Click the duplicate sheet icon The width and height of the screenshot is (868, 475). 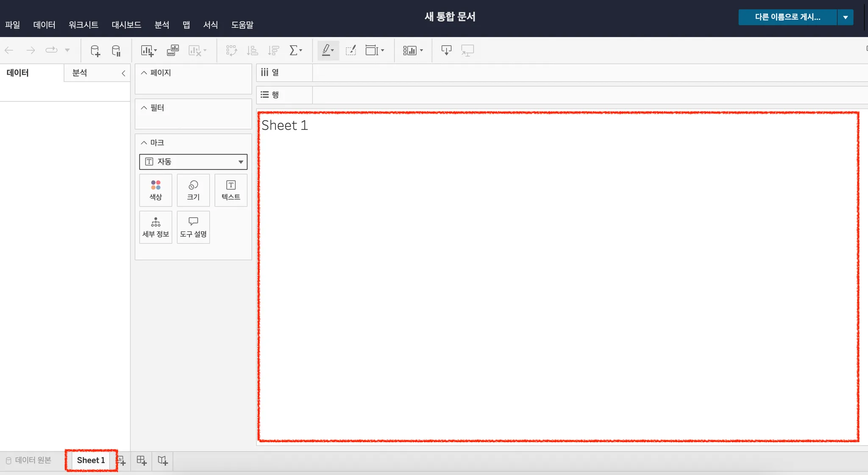pyautogui.click(x=173, y=51)
